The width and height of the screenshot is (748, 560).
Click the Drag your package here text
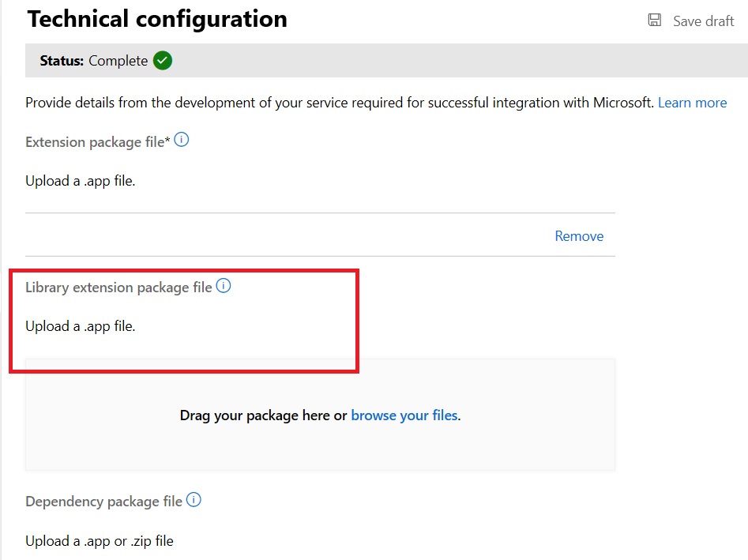pyautogui.click(x=263, y=415)
